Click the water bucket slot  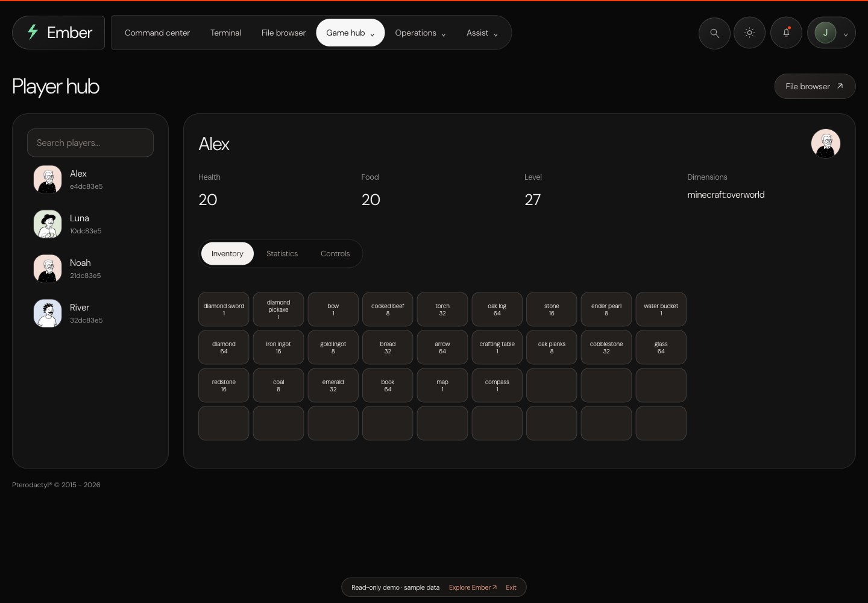661,309
